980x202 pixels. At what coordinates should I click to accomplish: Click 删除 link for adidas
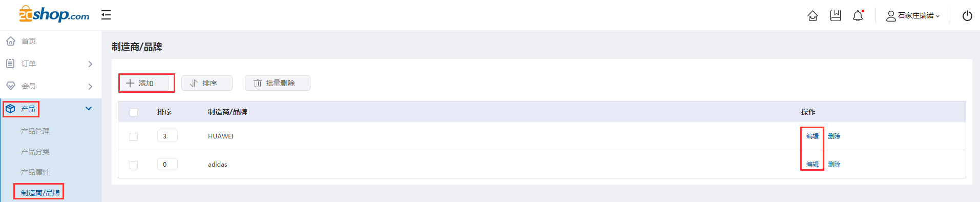(835, 165)
